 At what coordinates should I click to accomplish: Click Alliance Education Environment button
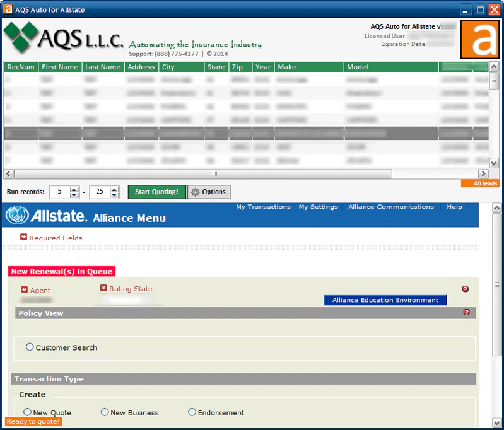(x=385, y=300)
